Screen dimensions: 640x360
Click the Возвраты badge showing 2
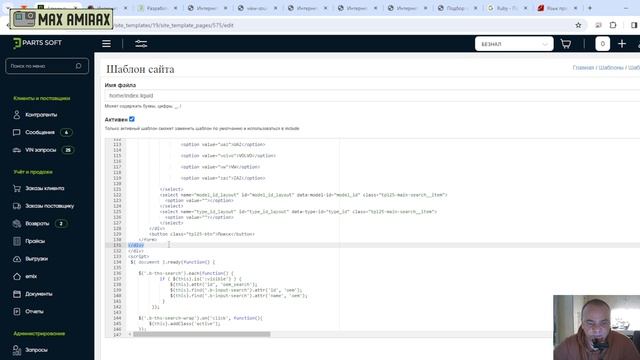click(x=61, y=223)
